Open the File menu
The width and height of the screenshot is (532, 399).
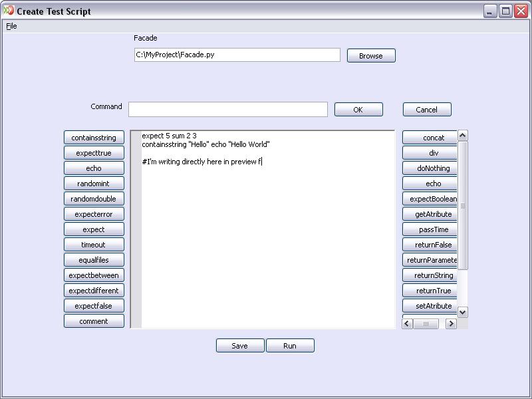(x=11, y=26)
